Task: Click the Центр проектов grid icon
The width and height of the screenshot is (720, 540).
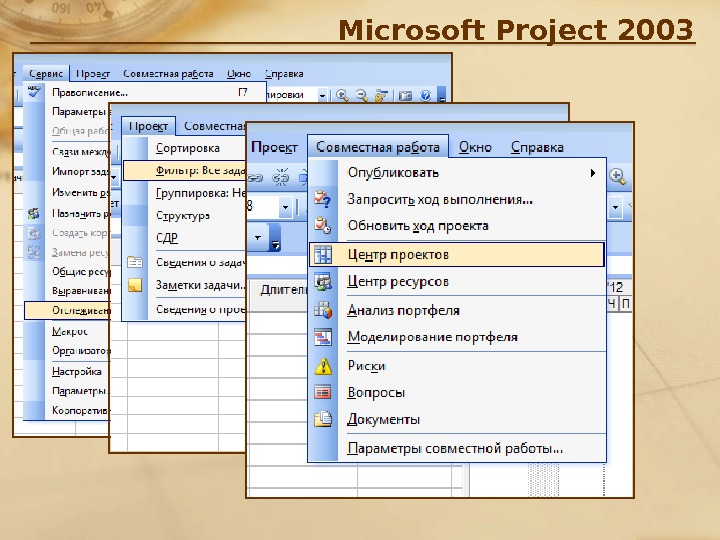Action: 322,254
